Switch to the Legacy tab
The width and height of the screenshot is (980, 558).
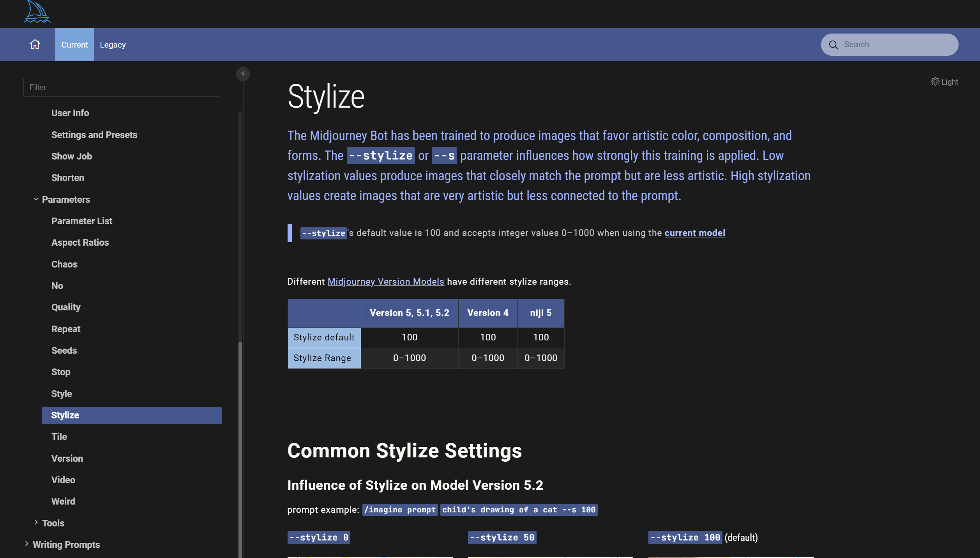click(113, 45)
